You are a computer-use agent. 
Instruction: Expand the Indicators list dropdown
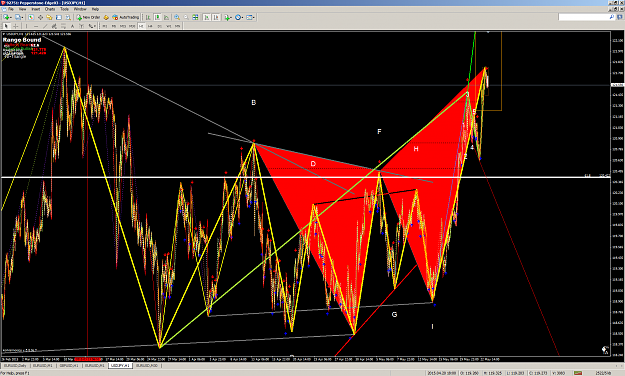[232, 17]
